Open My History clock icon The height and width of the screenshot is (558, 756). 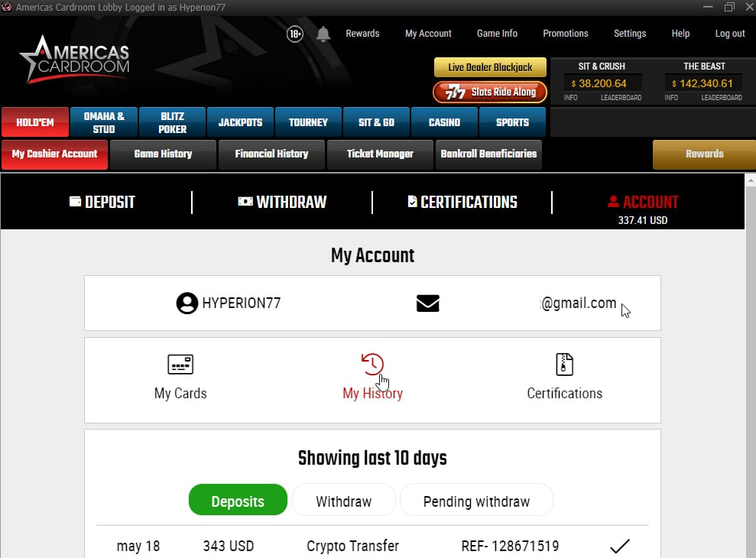[x=372, y=364]
